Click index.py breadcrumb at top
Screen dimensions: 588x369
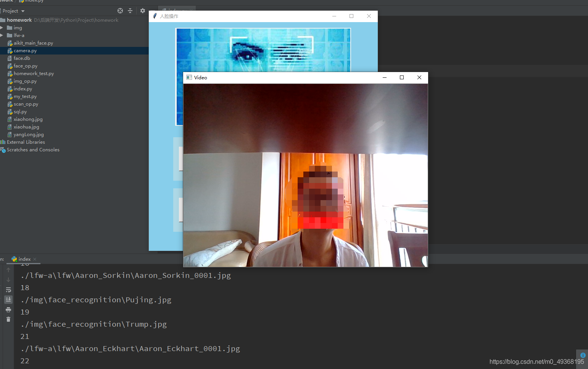click(x=31, y=1)
